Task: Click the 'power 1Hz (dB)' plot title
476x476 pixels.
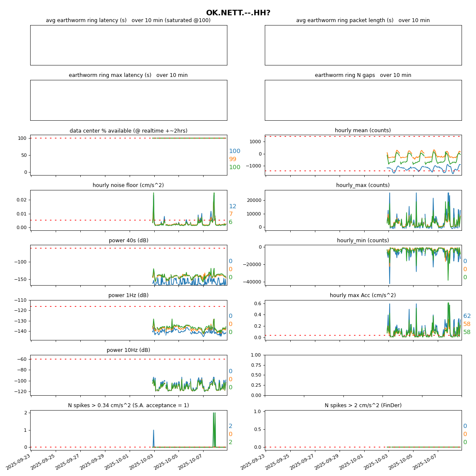Action: (x=128, y=295)
